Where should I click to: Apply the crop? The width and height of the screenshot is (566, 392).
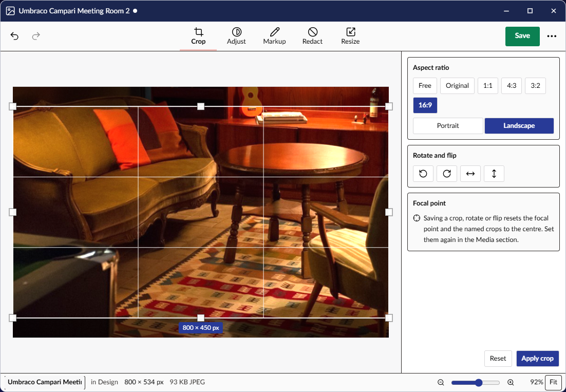[537, 359]
